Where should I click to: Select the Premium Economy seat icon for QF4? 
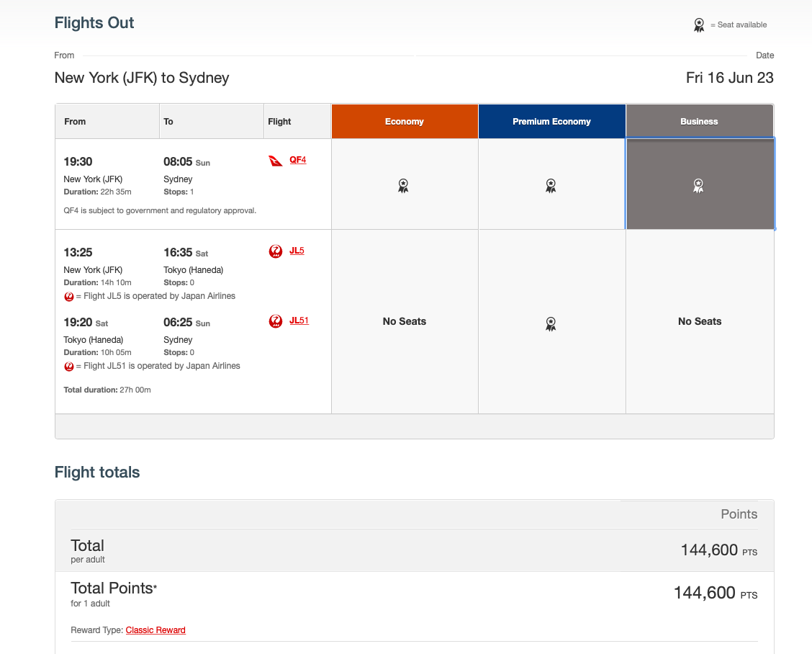[551, 185]
